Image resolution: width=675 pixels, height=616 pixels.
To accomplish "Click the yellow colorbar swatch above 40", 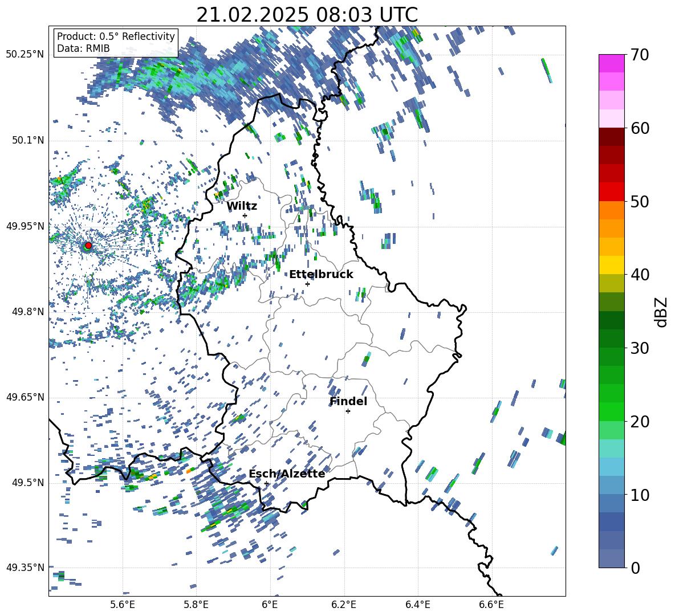I will 611,265.
